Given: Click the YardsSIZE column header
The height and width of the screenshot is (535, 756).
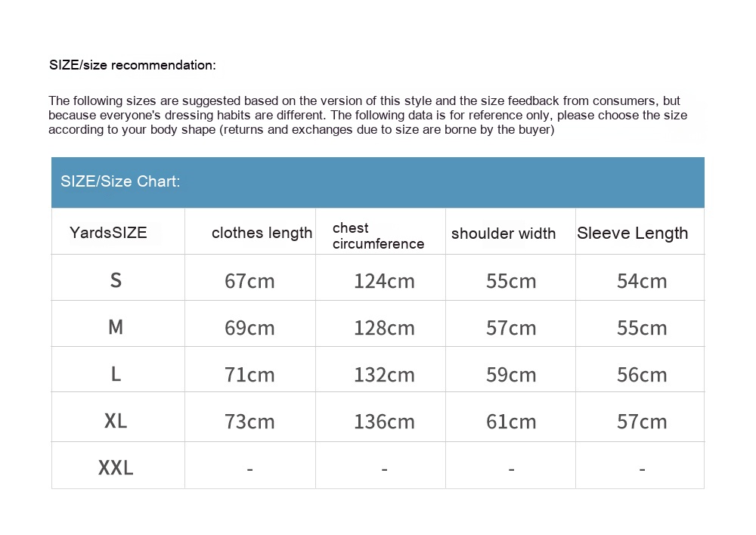Looking at the screenshot, I should [108, 233].
